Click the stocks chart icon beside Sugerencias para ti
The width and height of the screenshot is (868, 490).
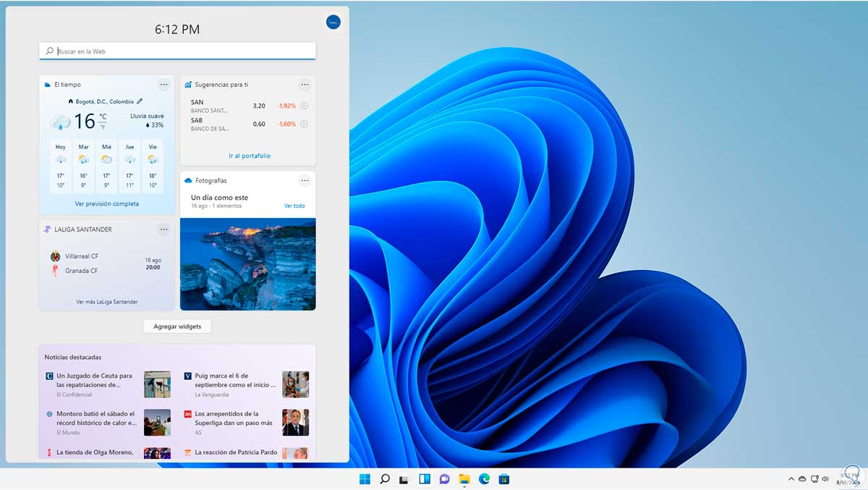188,85
